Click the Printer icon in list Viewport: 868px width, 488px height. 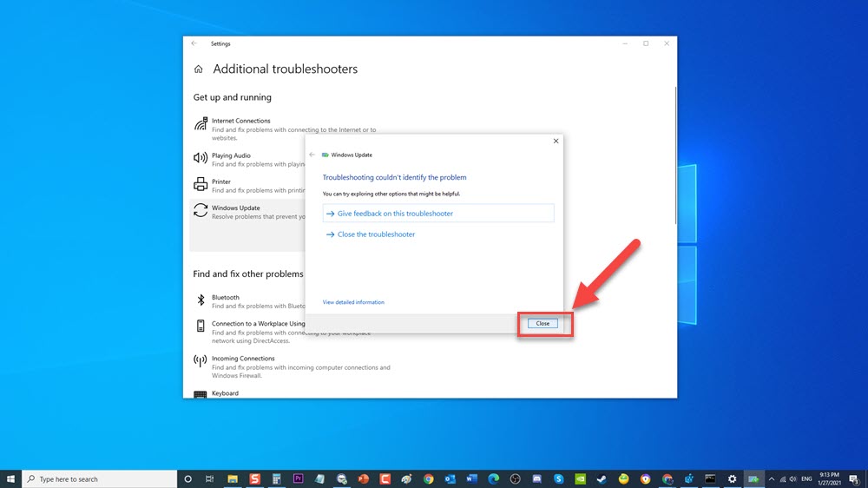coord(201,184)
